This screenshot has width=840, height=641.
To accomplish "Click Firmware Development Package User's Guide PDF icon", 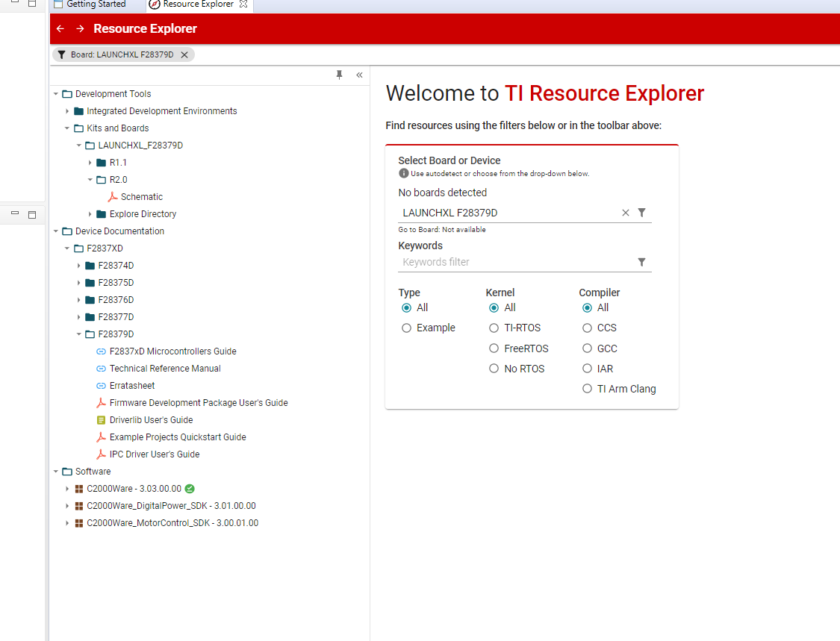I will (x=101, y=403).
